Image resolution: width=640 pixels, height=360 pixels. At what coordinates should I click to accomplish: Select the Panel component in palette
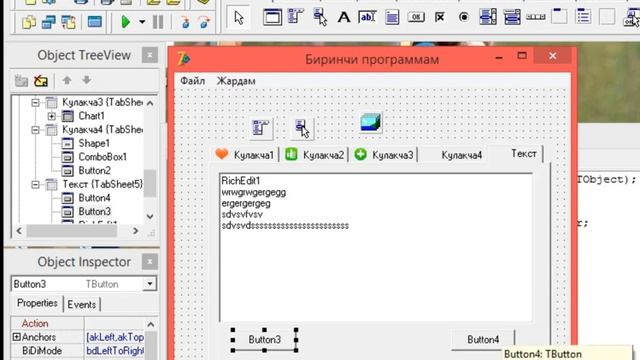click(607, 17)
